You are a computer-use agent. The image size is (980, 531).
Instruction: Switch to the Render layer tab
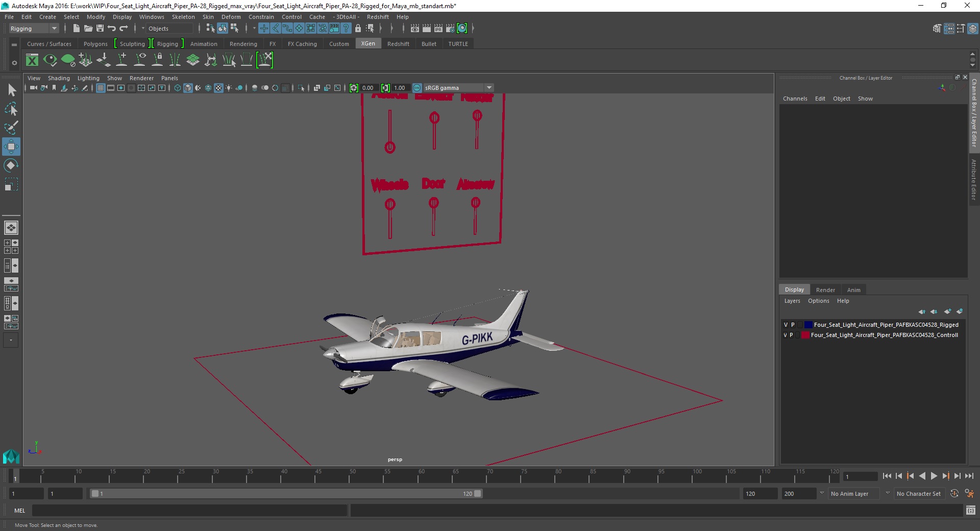pos(825,289)
